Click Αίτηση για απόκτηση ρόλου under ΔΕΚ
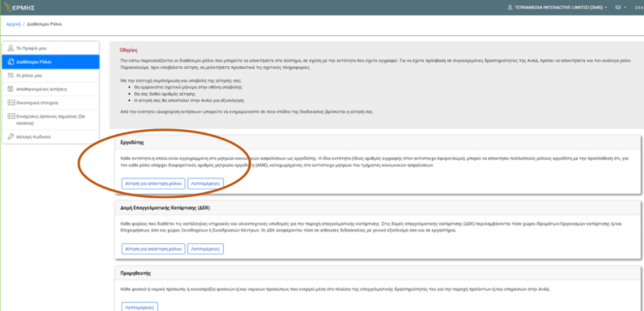644x311 pixels. coord(153,249)
